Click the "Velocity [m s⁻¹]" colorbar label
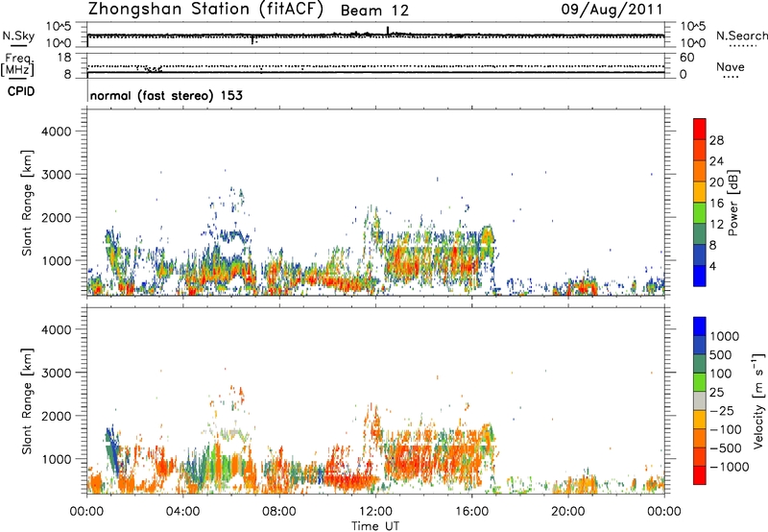 758,400
